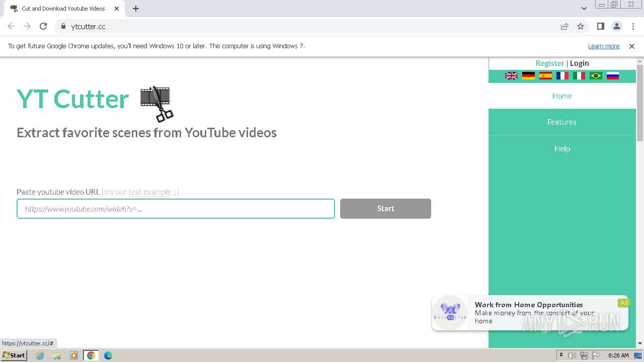Open the Work from Home Opportunities ad

pyautogui.click(x=530, y=313)
